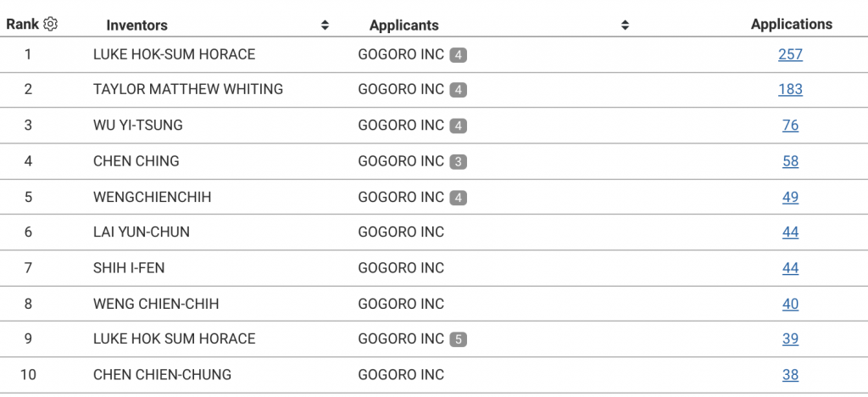Select inventor name CHEN CHIEN-CHUNG
This screenshot has height=397, width=868.
[162, 375]
